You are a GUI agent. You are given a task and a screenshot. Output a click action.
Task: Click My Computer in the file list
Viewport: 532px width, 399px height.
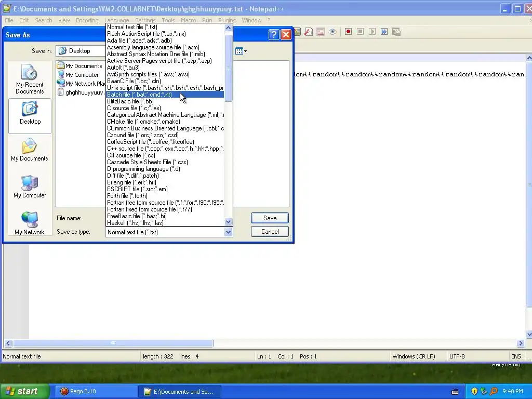click(78, 75)
